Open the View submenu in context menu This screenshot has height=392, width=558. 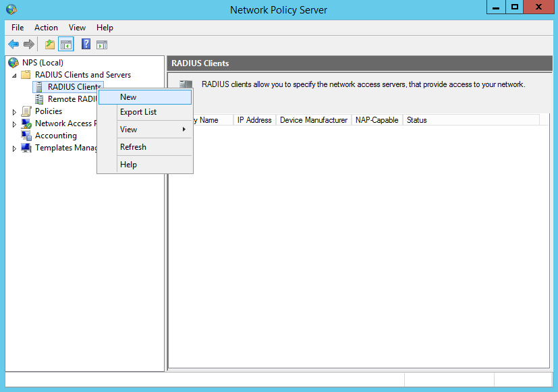(x=129, y=130)
